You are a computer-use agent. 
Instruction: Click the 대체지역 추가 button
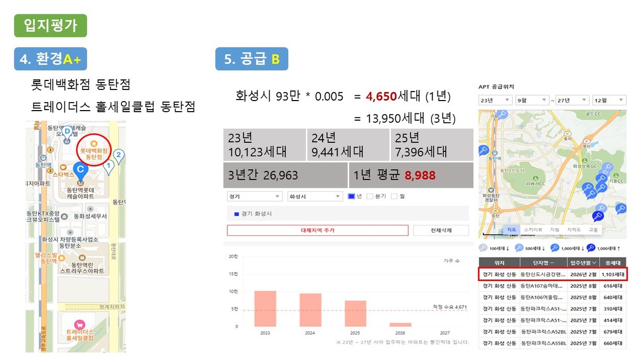tap(318, 230)
